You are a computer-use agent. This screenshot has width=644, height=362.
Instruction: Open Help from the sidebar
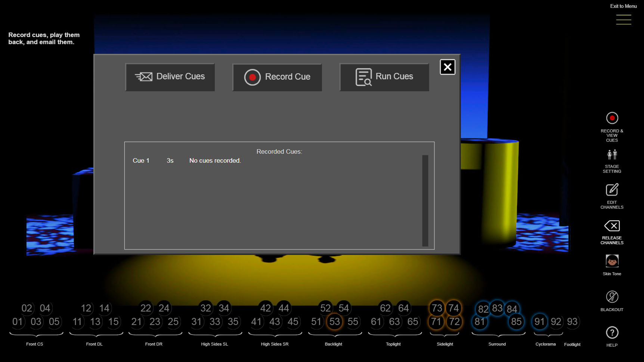[612, 332]
